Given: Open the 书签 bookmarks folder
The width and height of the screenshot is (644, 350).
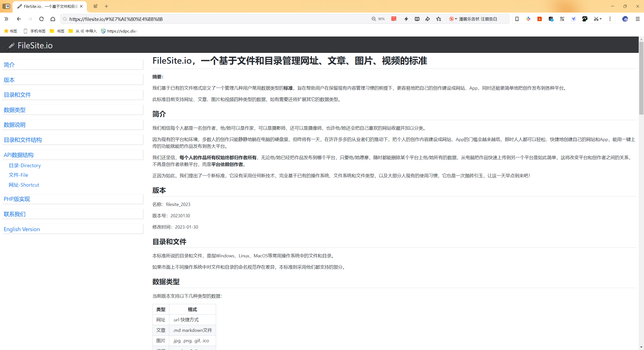Looking at the screenshot, I should [57, 31].
